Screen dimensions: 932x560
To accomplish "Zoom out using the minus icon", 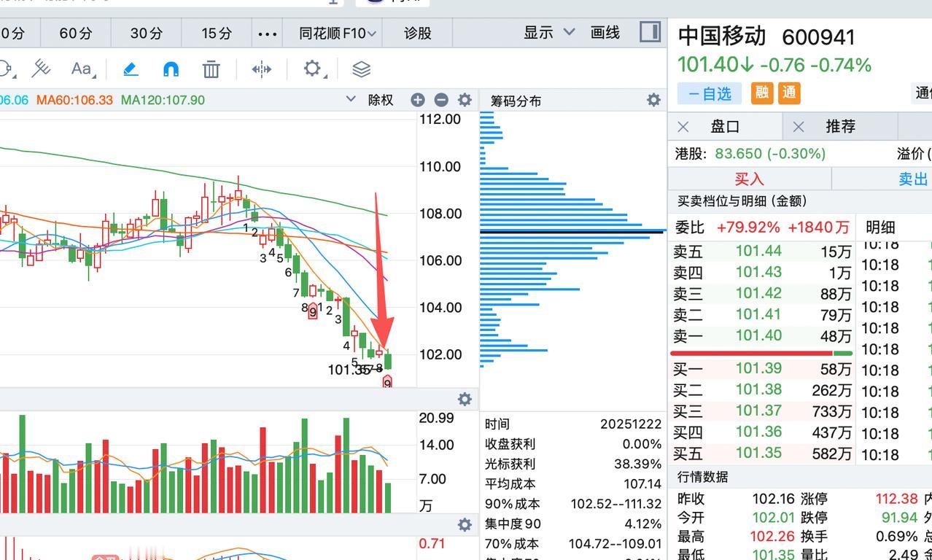I will click(x=440, y=100).
